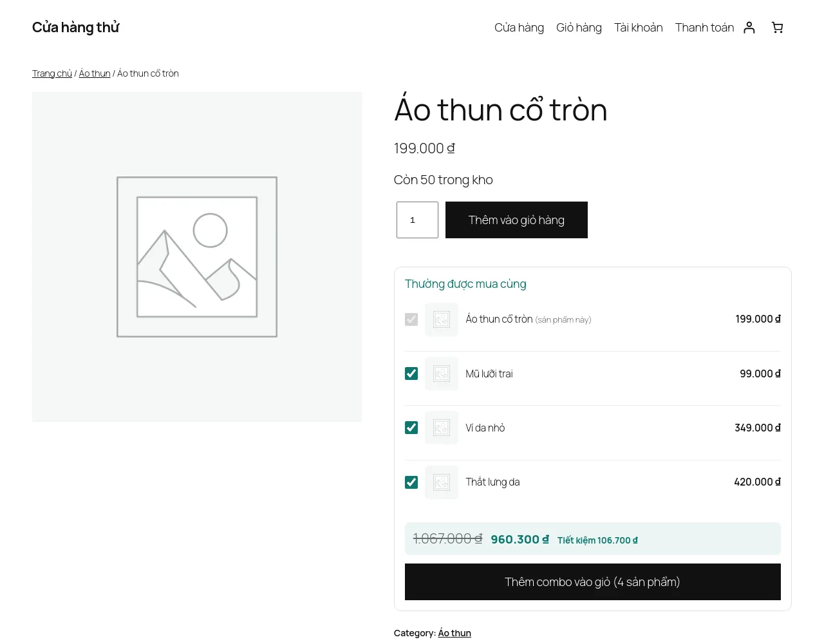Image resolution: width=824 pixels, height=644 pixels.
Task: Click the disabled Áo thun cổ tròn checkbox
Action: coord(411,319)
